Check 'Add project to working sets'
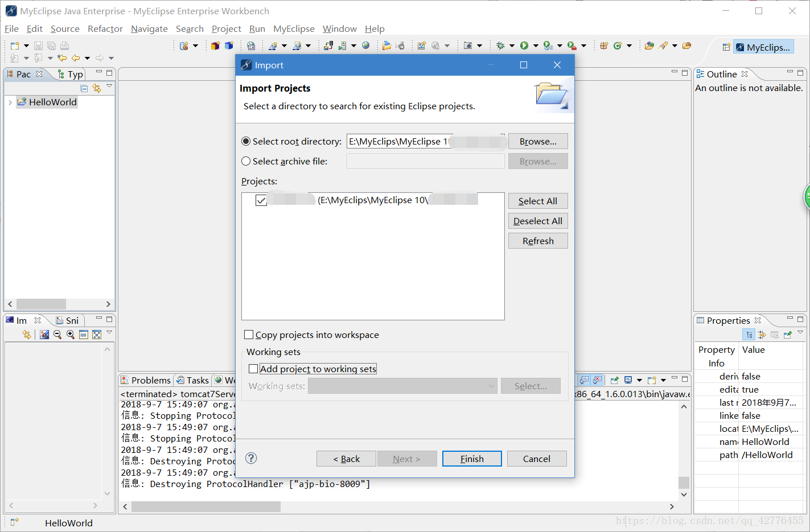Image resolution: width=810 pixels, height=532 pixels. pyautogui.click(x=253, y=369)
